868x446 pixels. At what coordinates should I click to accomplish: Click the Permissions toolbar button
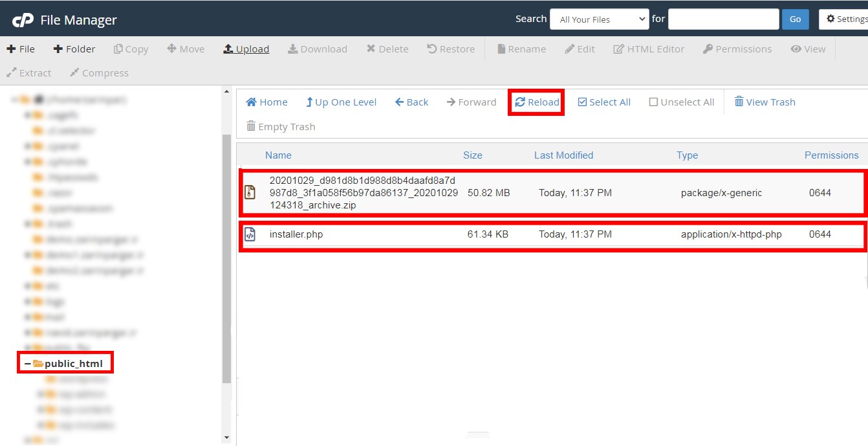click(x=737, y=49)
